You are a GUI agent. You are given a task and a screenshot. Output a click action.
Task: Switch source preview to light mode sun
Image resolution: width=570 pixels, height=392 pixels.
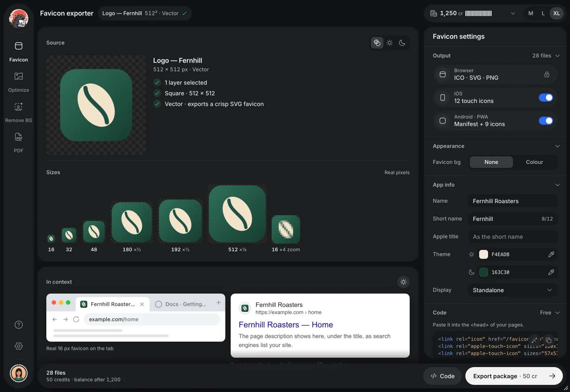[x=390, y=43]
